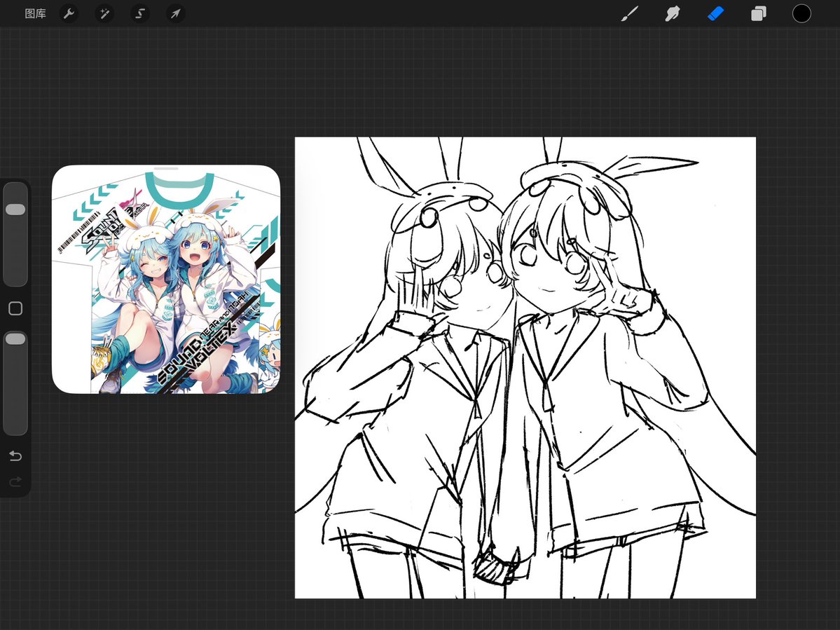
Task: Undo the last stroke
Action: pyautogui.click(x=15, y=456)
